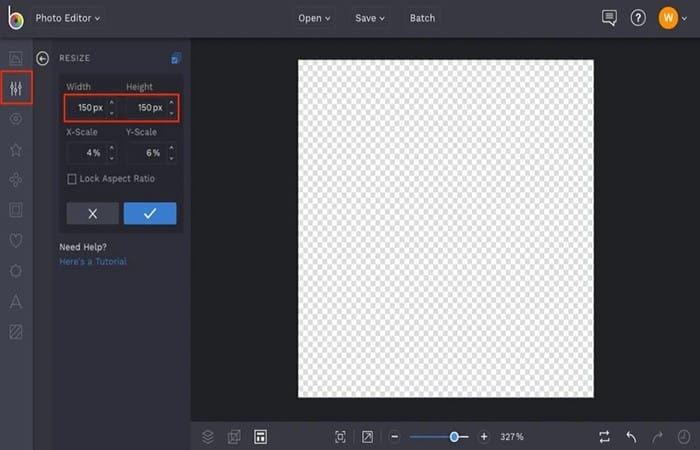Redo the last action
Viewport: 700px width, 450px height.
[x=657, y=437]
